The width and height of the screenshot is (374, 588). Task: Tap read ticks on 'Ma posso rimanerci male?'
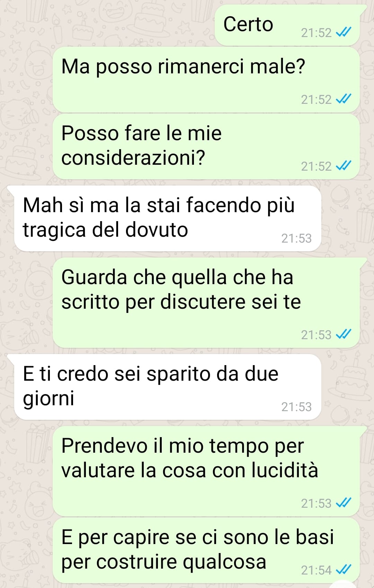[x=344, y=99]
